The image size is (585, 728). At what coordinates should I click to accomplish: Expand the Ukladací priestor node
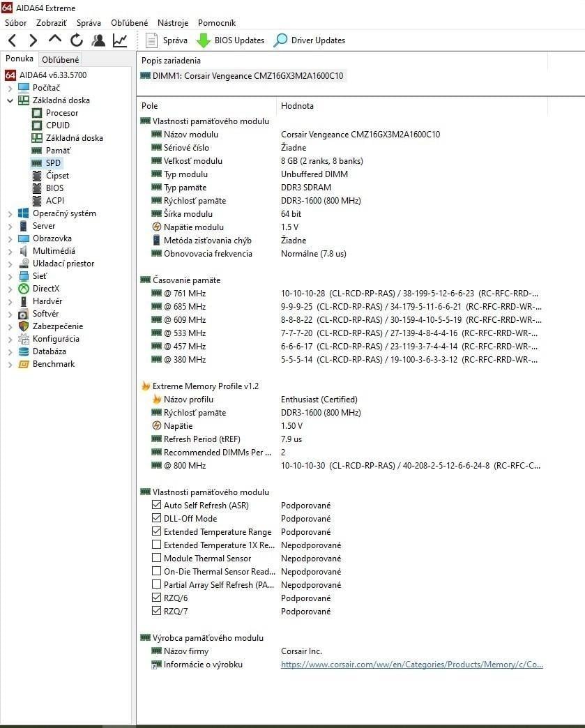coord(10,264)
